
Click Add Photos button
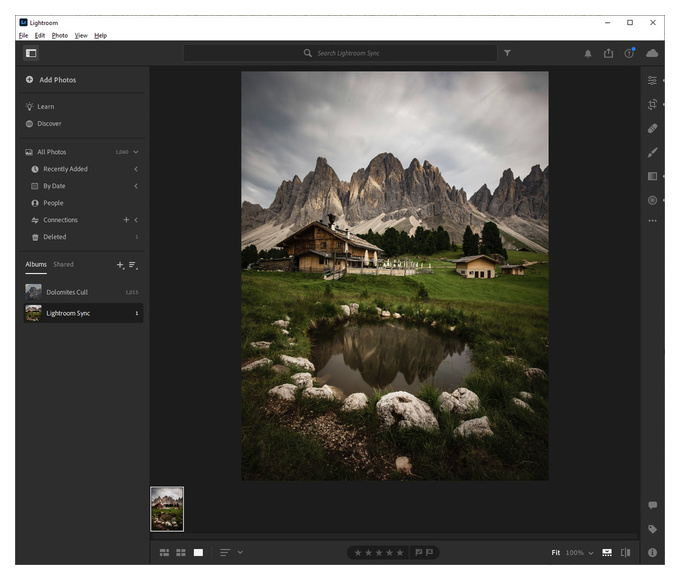[x=51, y=80]
